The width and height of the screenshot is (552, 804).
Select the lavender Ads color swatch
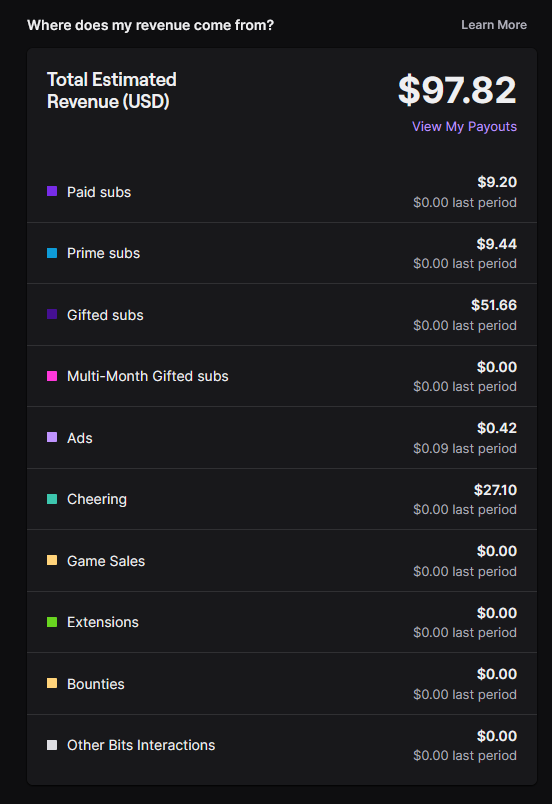click(x=52, y=437)
